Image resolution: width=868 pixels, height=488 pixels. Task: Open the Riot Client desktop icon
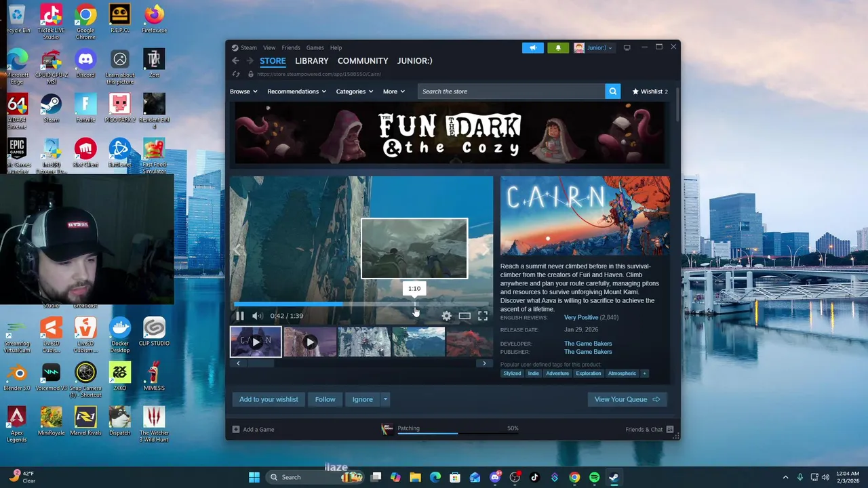click(x=85, y=154)
